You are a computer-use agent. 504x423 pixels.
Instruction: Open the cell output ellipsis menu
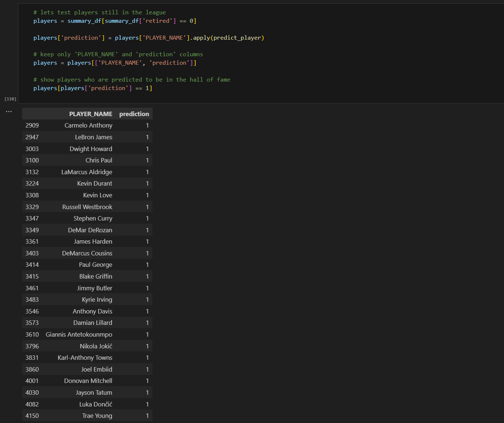point(9,111)
